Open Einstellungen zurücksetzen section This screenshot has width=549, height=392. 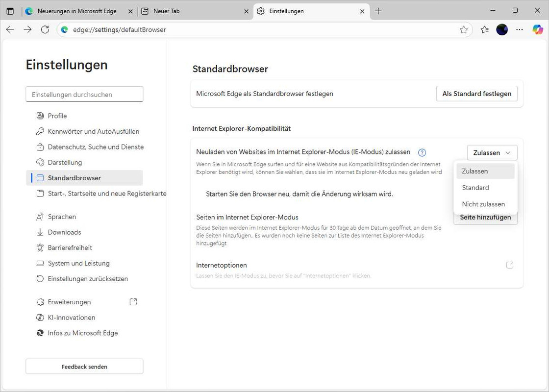click(84, 279)
